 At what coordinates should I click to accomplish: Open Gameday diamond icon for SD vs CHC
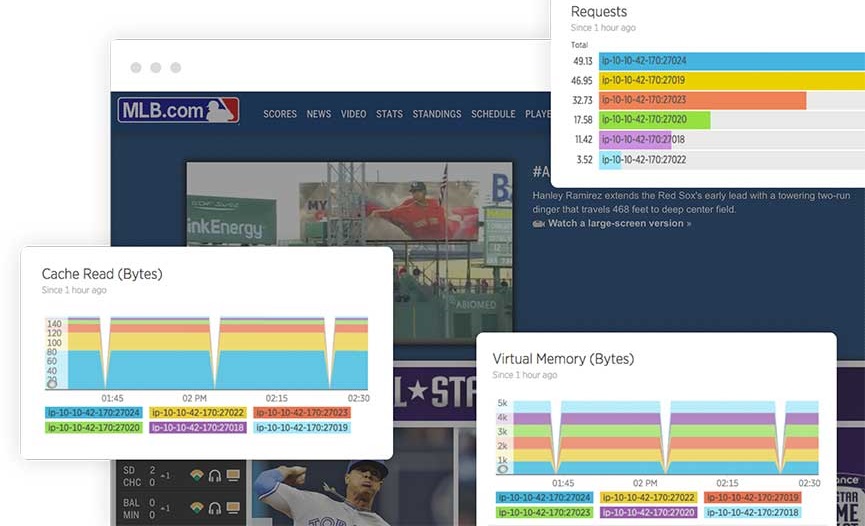pyautogui.click(x=196, y=475)
